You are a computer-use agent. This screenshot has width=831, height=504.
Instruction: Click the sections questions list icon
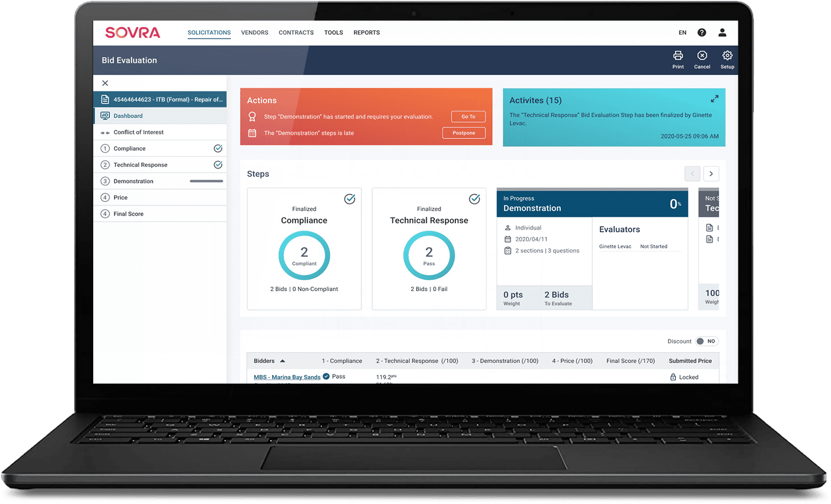(x=508, y=251)
